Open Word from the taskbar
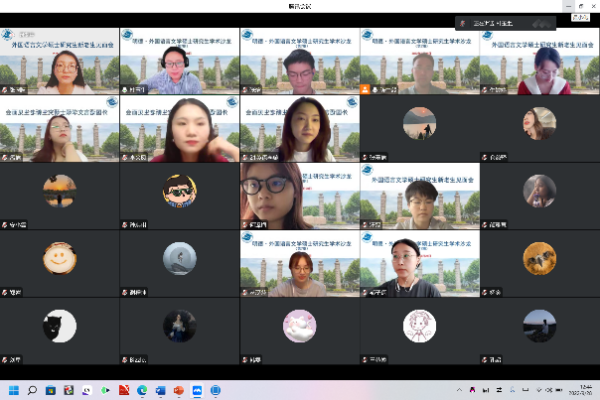 point(161,389)
